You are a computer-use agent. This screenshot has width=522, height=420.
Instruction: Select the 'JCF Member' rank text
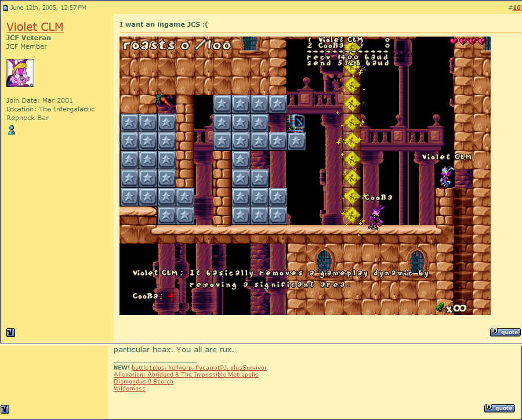27,46
